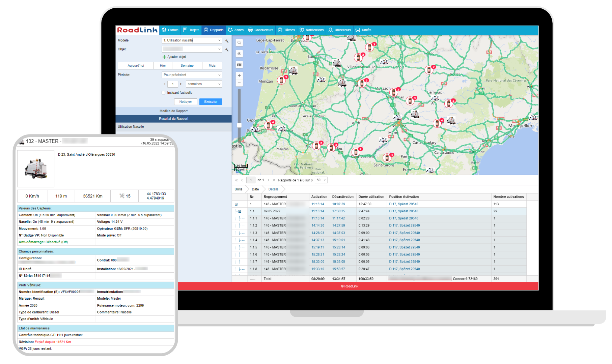Click vehicle cluster marker near Mimizan
Image resolution: width=612 pixels, height=364 pixels.
pyautogui.click(x=281, y=80)
